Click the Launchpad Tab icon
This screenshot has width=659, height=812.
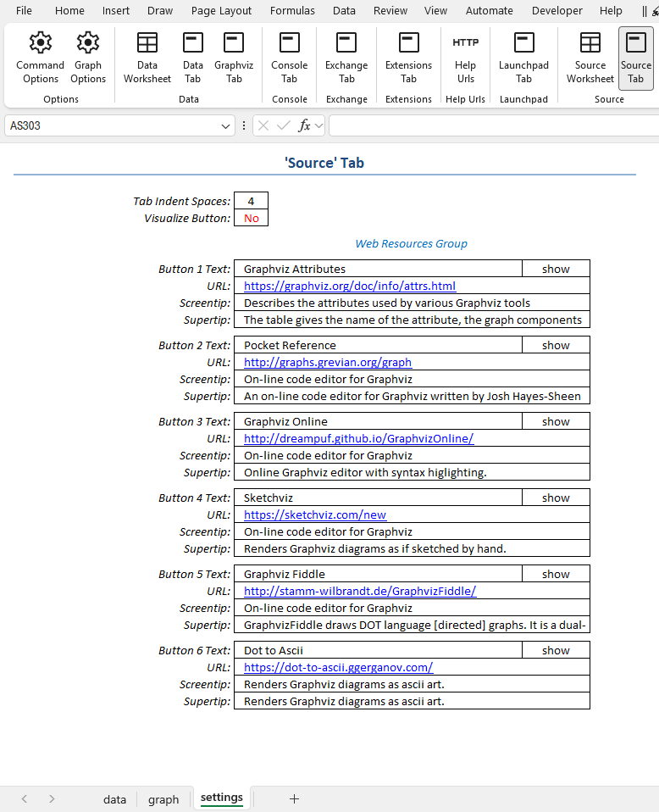523,42
